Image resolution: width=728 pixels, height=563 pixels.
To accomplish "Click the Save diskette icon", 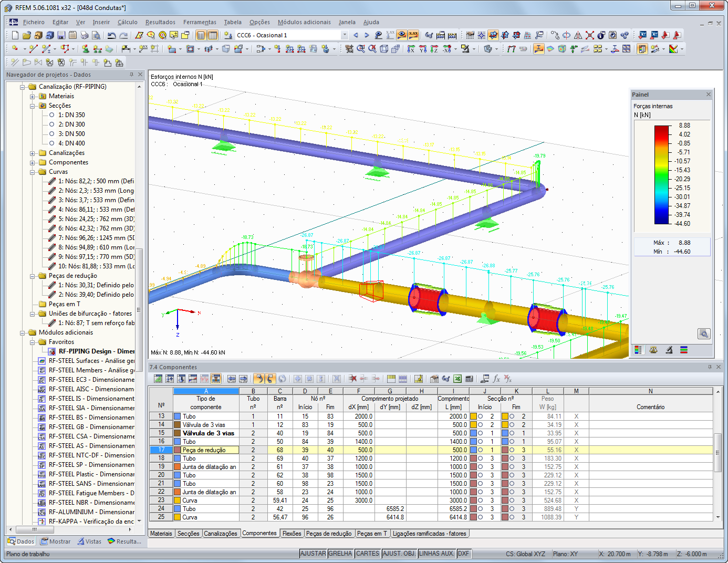I will [61, 35].
